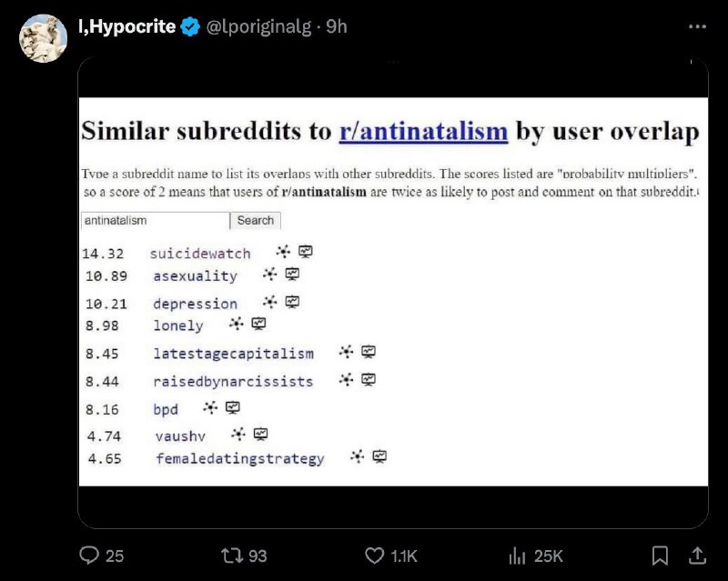The width and height of the screenshot is (728, 581).
Task: Bookmark this tweet
Action: click(660, 556)
